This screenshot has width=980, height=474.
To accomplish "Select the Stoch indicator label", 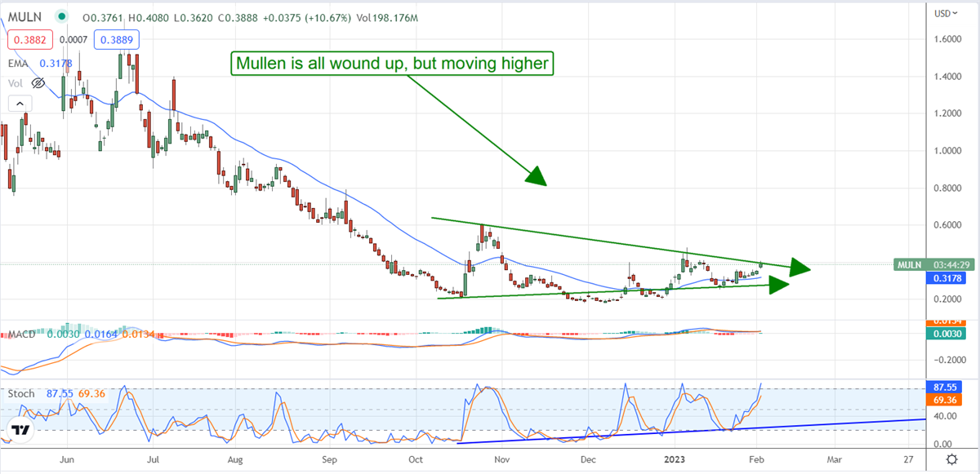I will pyautogui.click(x=22, y=393).
